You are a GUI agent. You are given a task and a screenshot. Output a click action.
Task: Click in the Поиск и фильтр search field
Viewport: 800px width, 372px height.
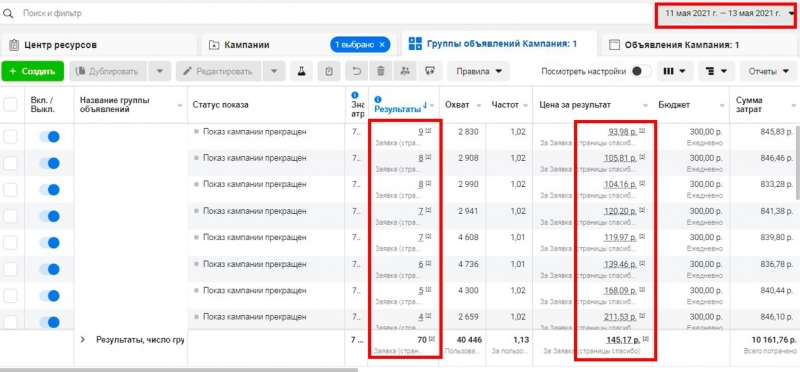327,14
